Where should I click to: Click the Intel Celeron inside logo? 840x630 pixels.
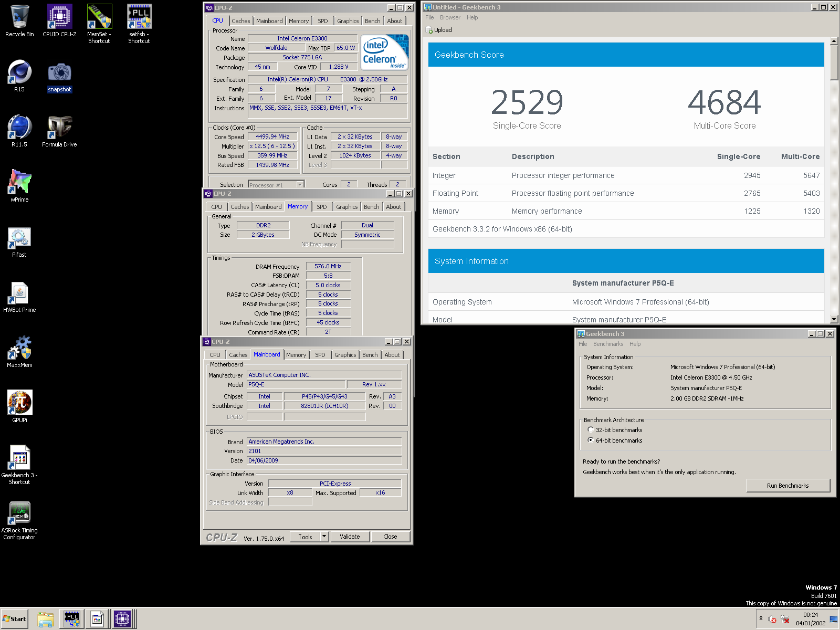[x=385, y=52]
